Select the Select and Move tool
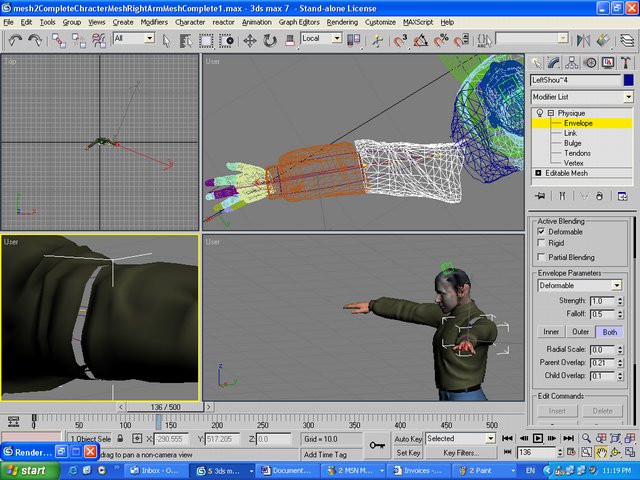This screenshot has height=480, width=640. point(248,40)
